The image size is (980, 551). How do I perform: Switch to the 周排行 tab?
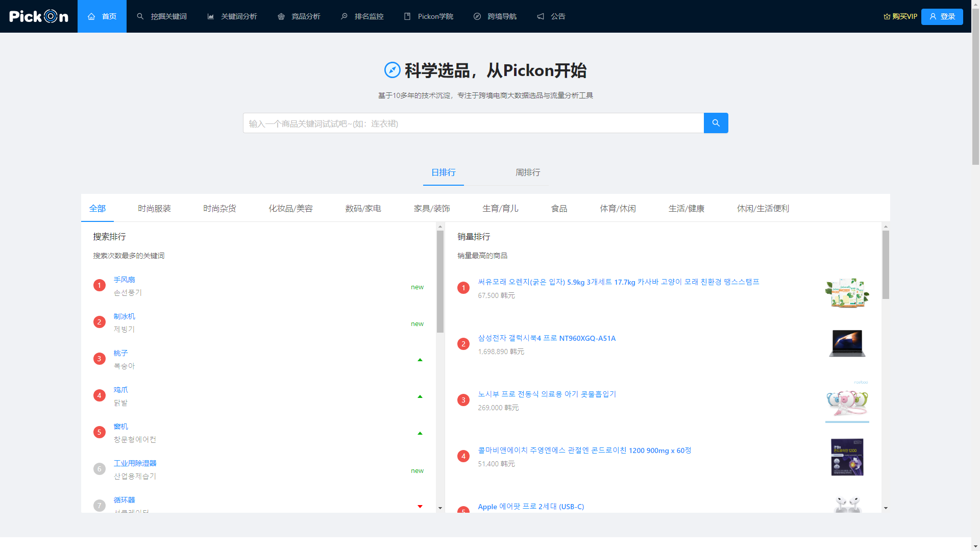528,173
